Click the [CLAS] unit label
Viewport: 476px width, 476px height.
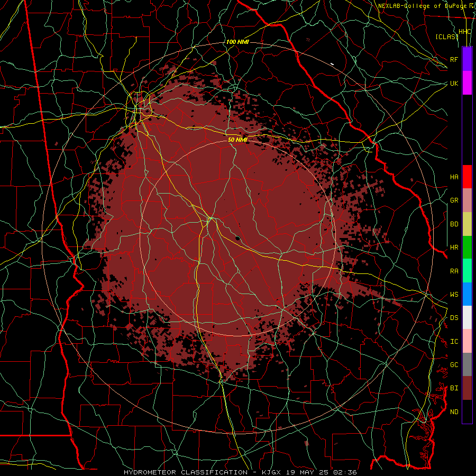447,36
